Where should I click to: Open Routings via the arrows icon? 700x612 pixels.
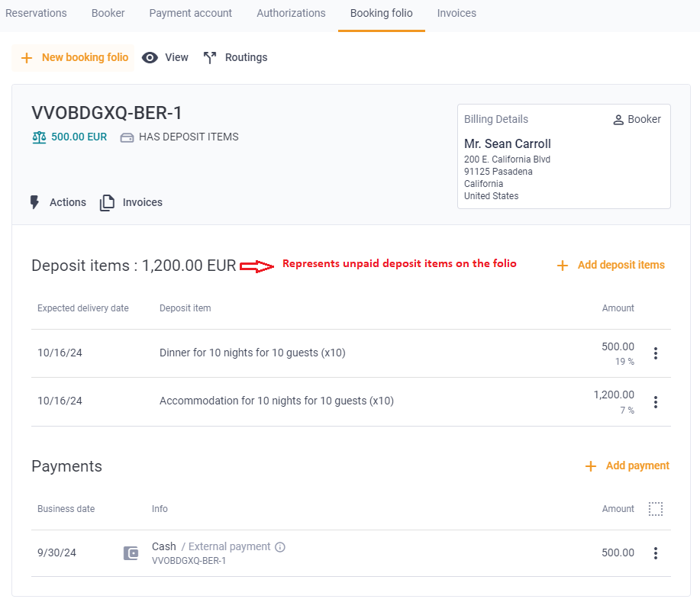pos(208,56)
